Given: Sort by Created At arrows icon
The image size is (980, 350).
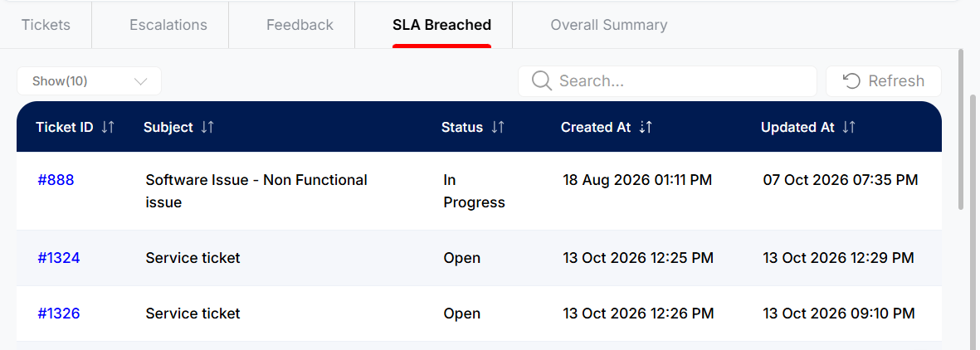Looking at the screenshot, I should (x=646, y=127).
